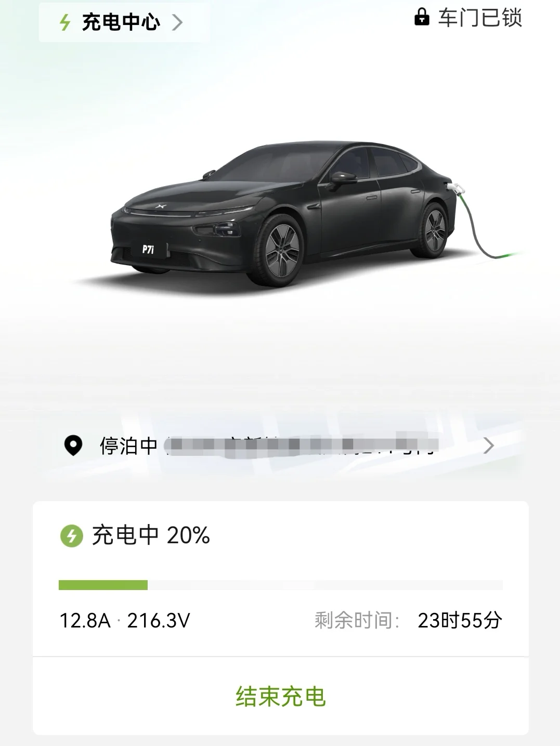The image size is (560, 746).
Task: Tap the P7i front license plate badge
Action: pos(148,249)
